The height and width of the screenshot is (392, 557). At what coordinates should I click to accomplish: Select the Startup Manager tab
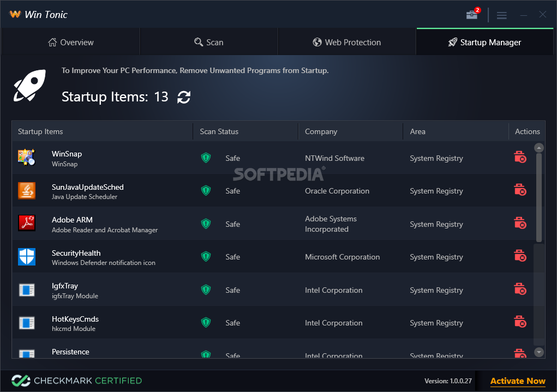[484, 43]
